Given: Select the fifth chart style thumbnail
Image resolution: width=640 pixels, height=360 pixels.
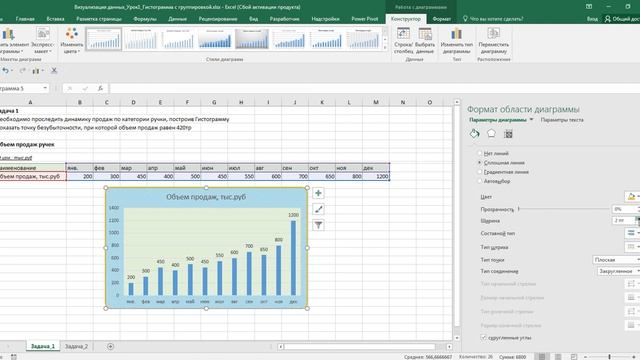Looking at the screenshot, I should pyautogui.click(x=252, y=39).
